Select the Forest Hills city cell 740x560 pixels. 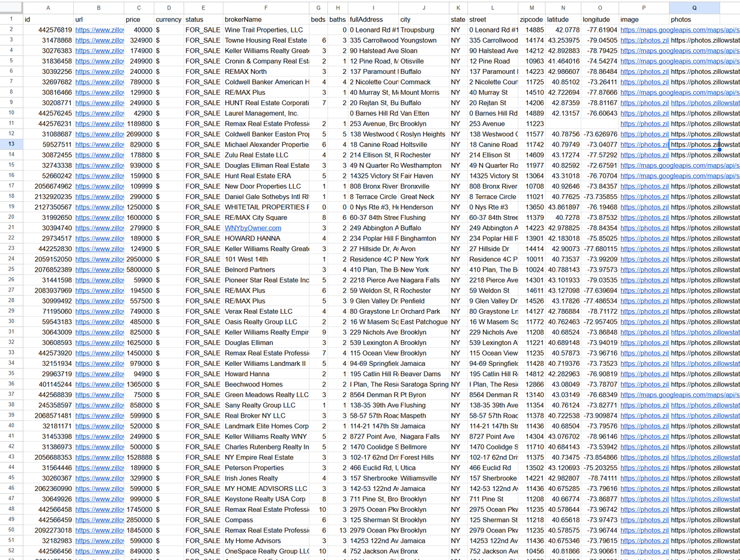(x=423, y=457)
